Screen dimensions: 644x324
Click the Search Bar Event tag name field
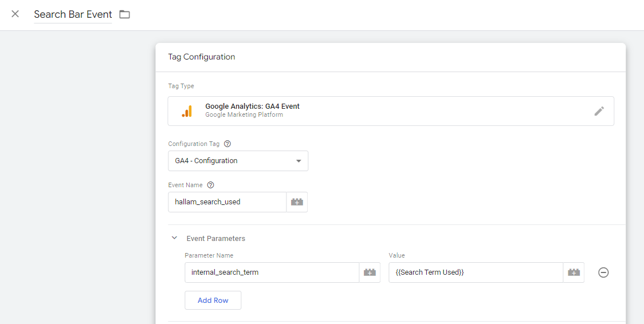coord(73,14)
